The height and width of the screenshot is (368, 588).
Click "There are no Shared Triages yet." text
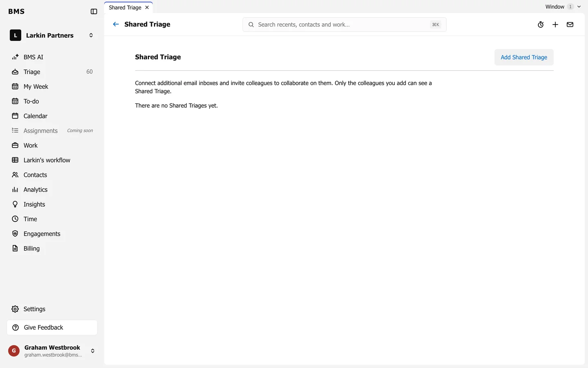pyautogui.click(x=176, y=105)
